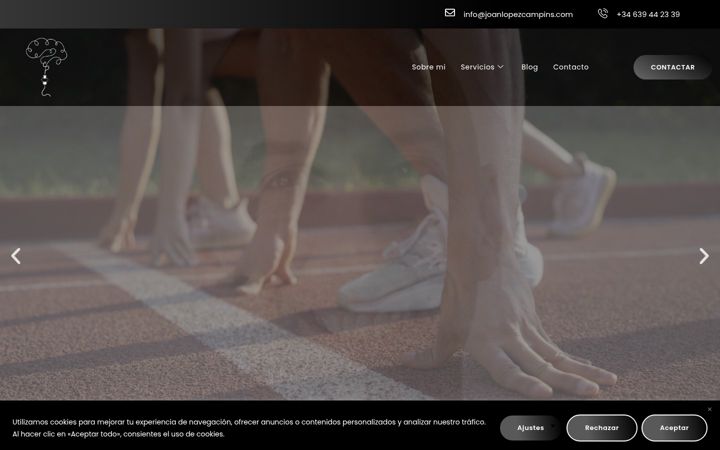This screenshot has width=720, height=450.
Task: Open the brain logo home link
Action: (x=46, y=67)
